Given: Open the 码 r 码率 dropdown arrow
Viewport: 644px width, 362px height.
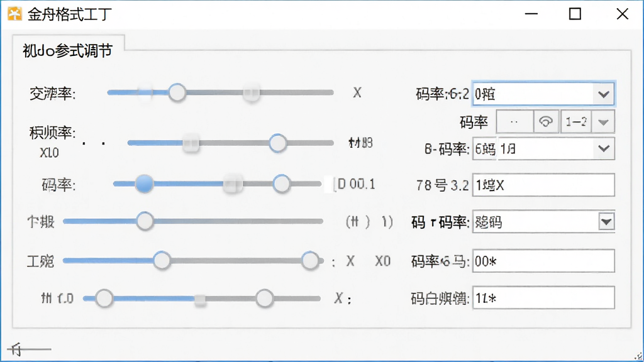Looking at the screenshot, I should pyautogui.click(x=606, y=222).
